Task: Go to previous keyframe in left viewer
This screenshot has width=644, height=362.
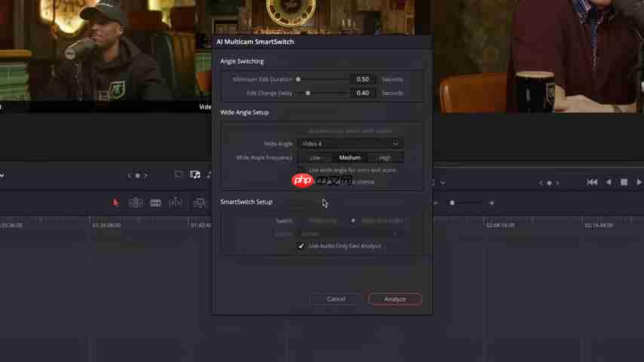Action: pos(130,176)
